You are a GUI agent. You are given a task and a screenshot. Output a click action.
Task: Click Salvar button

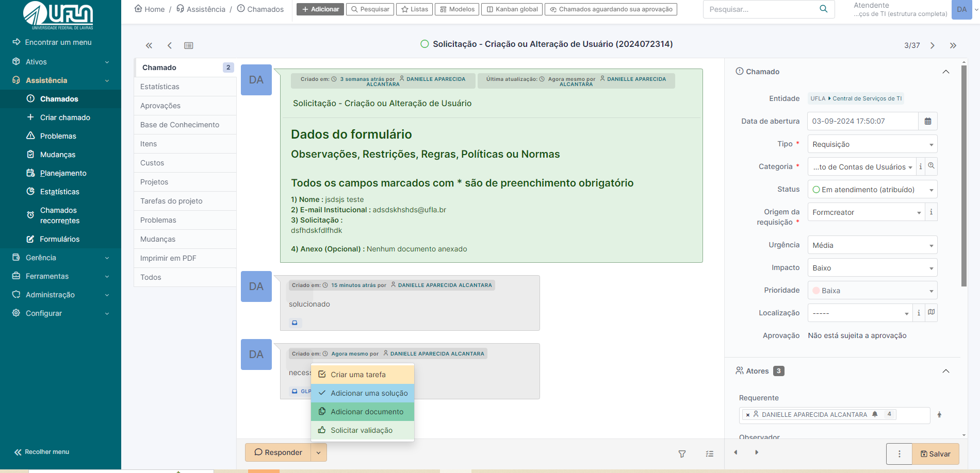pyautogui.click(x=936, y=454)
